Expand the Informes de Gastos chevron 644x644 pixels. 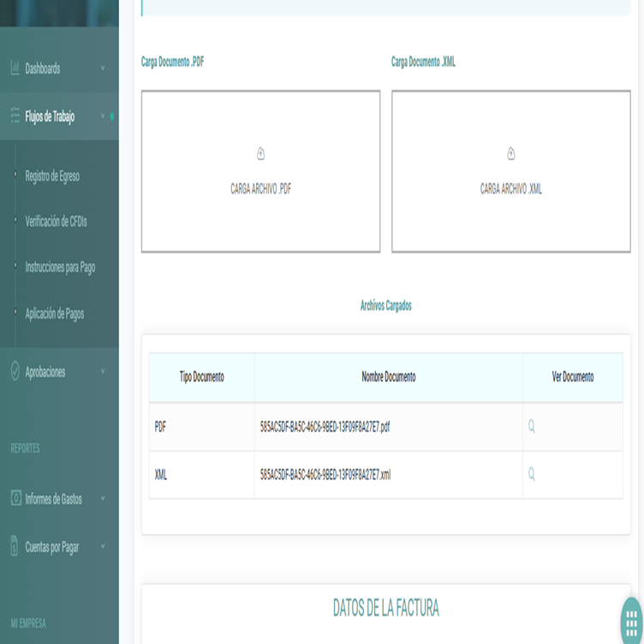tap(103, 498)
